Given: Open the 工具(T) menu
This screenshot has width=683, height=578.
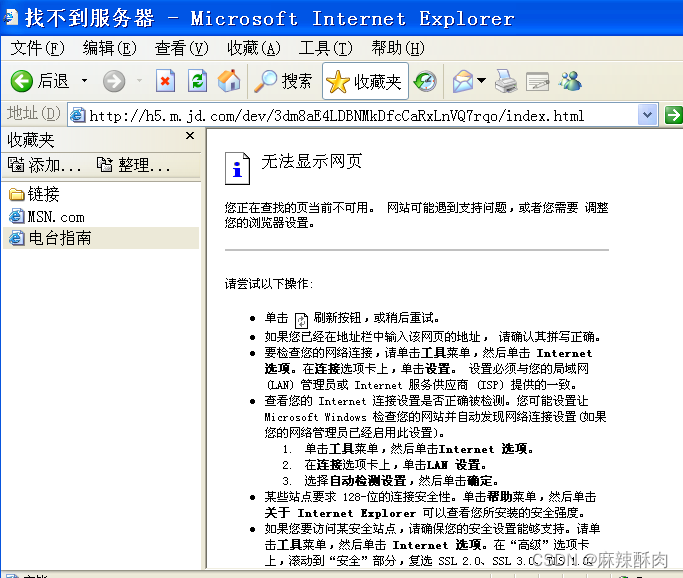Looking at the screenshot, I should coord(326,48).
